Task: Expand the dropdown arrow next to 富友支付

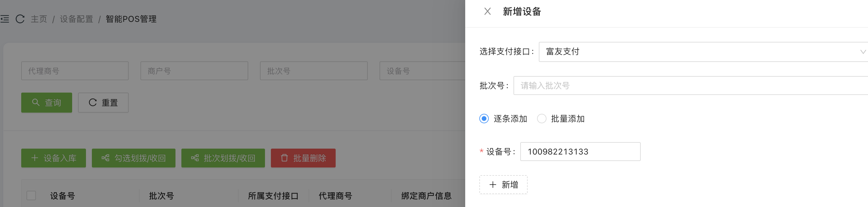Action: coord(863,52)
